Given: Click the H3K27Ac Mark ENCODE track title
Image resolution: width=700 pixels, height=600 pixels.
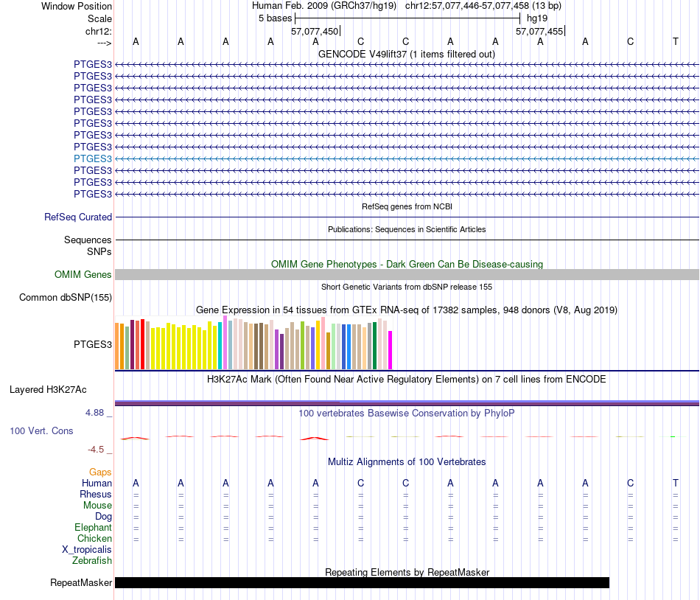Looking at the screenshot, I should [407, 380].
